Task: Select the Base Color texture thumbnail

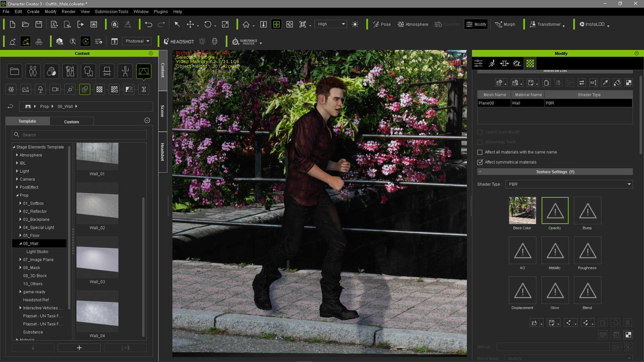Action: [523, 210]
